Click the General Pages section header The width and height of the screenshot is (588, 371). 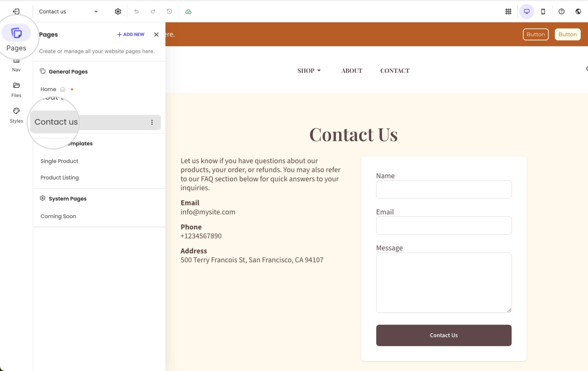click(68, 71)
